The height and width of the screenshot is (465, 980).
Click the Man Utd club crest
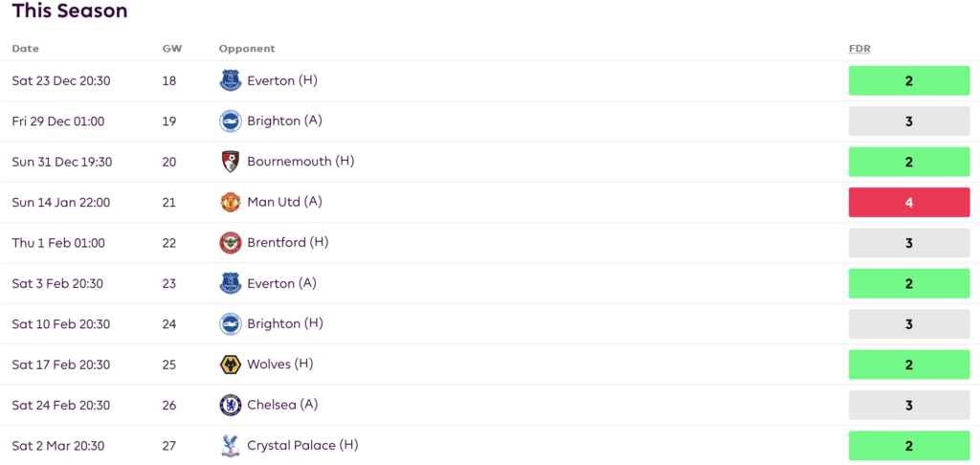click(230, 203)
